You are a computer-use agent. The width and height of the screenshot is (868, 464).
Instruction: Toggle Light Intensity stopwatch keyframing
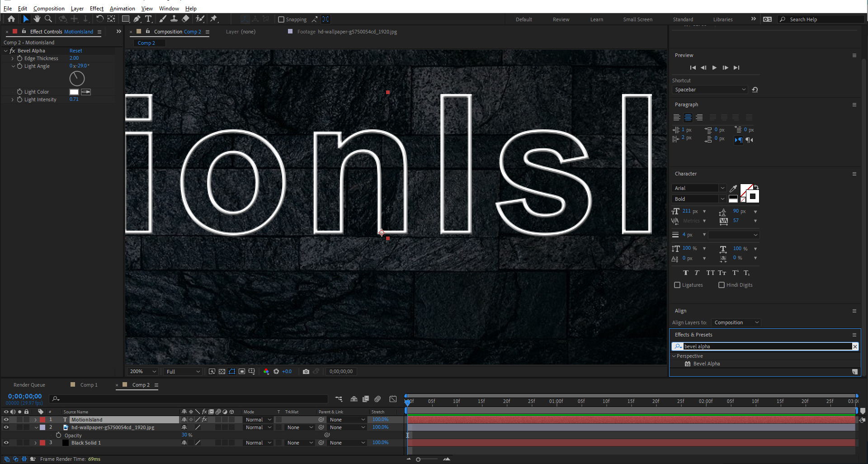[19, 99]
